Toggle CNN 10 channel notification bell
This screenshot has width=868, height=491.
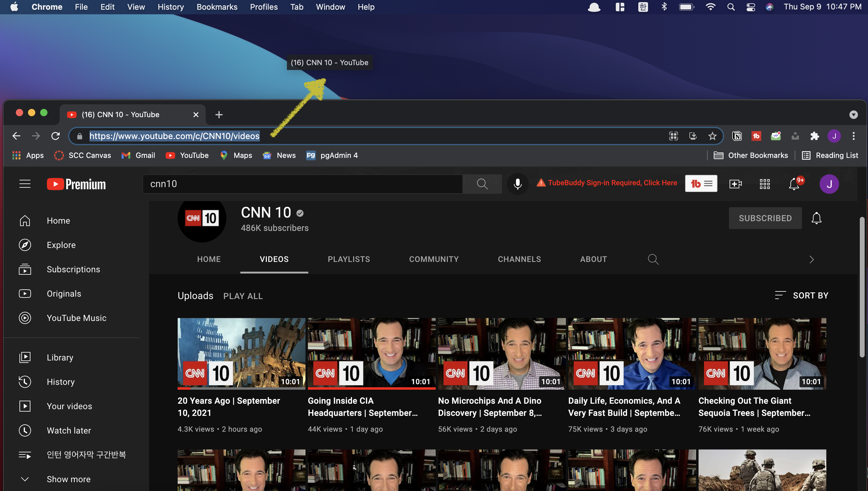click(x=816, y=218)
